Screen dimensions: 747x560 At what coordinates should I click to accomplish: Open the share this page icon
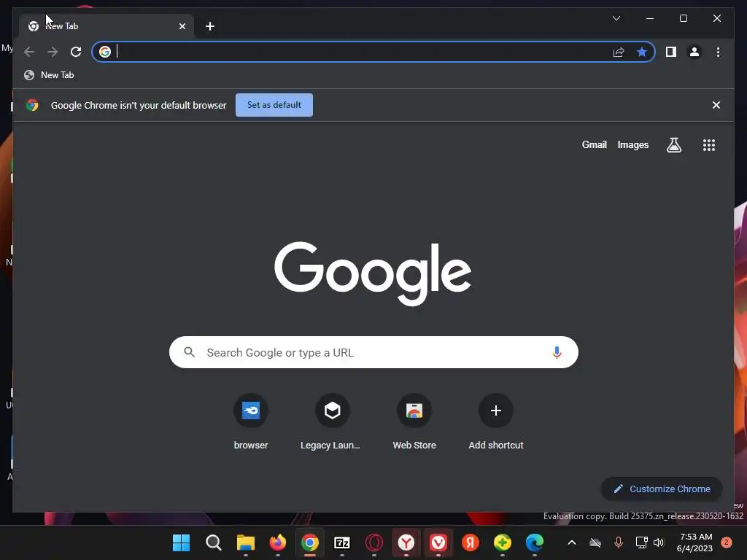[x=619, y=52]
